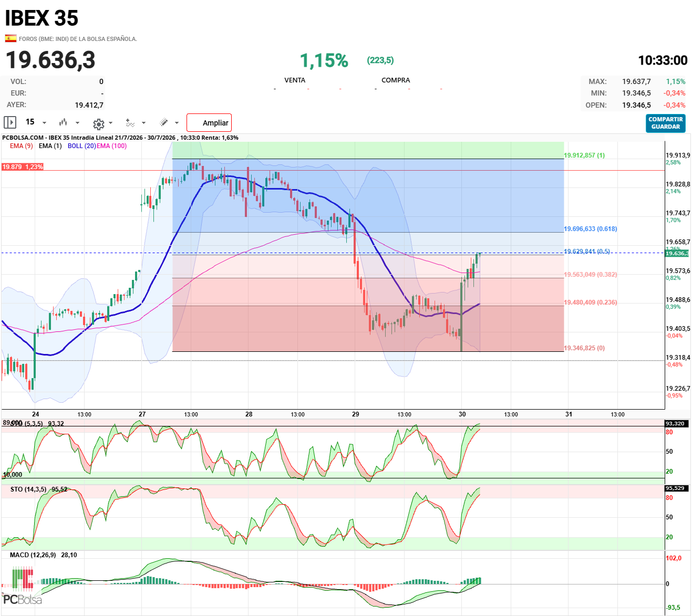Click the day 30 time axis marker
The image size is (692, 616).
462,414
